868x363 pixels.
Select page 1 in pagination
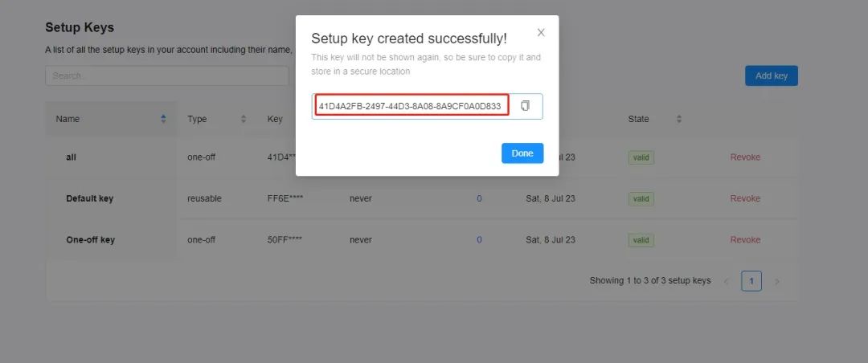pyautogui.click(x=751, y=281)
